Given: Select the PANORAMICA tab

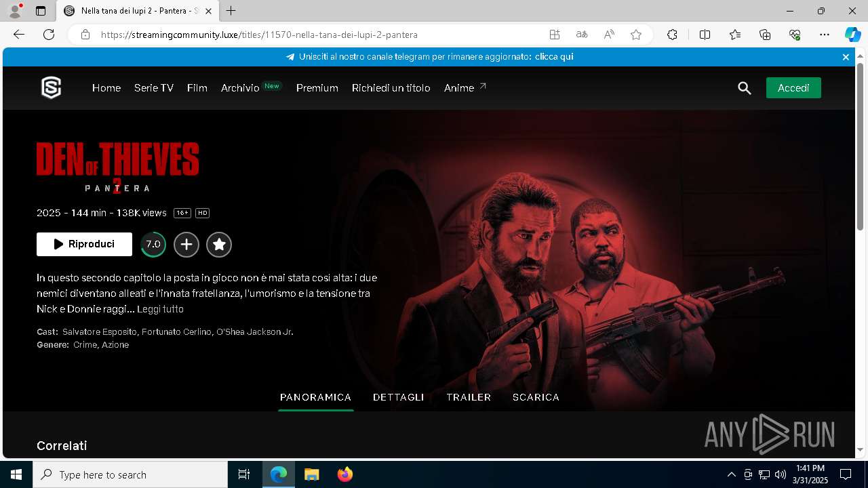Looking at the screenshot, I should (x=315, y=397).
